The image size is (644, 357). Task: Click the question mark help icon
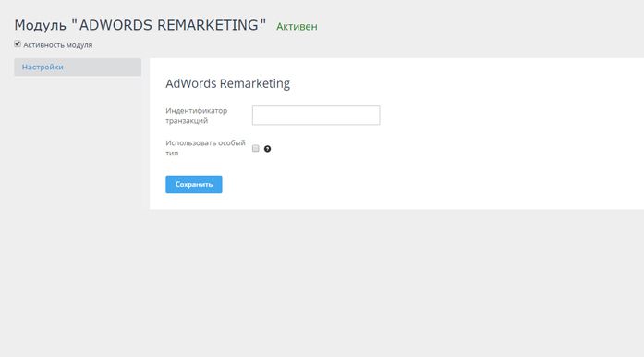pos(267,149)
